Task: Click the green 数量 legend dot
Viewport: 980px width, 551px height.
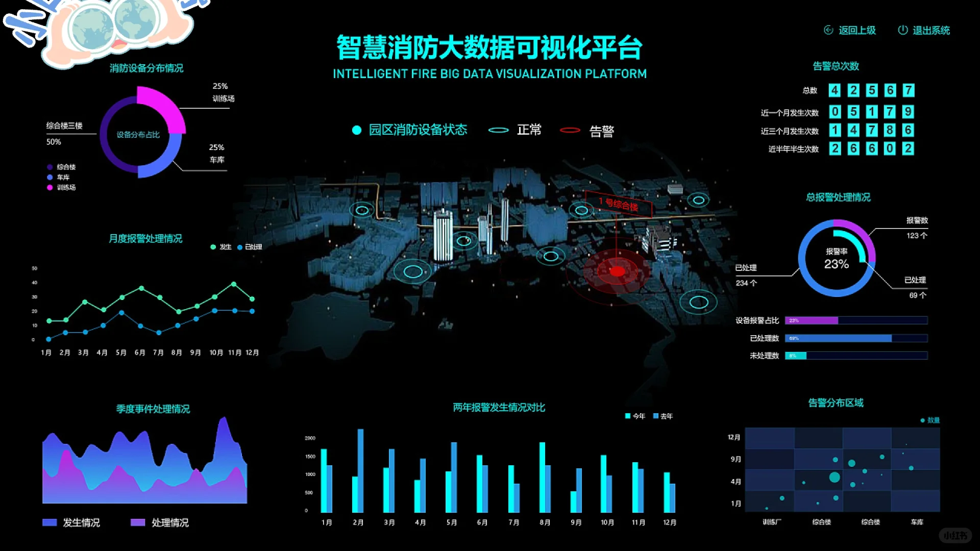Action: tap(922, 421)
